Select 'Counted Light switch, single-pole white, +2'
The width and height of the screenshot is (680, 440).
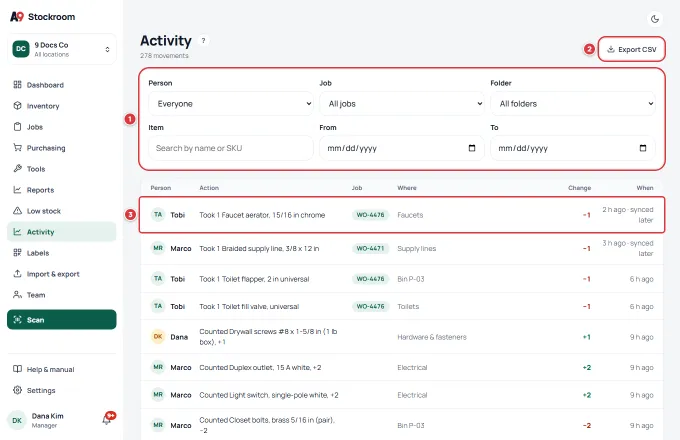click(269, 395)
